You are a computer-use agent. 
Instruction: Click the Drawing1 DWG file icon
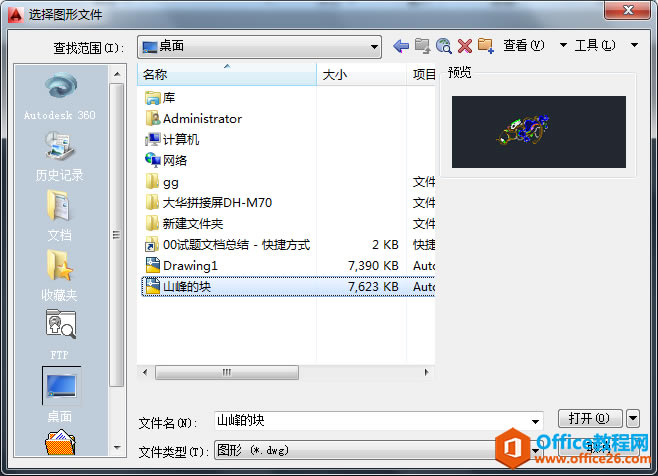[x=153, y=265]
